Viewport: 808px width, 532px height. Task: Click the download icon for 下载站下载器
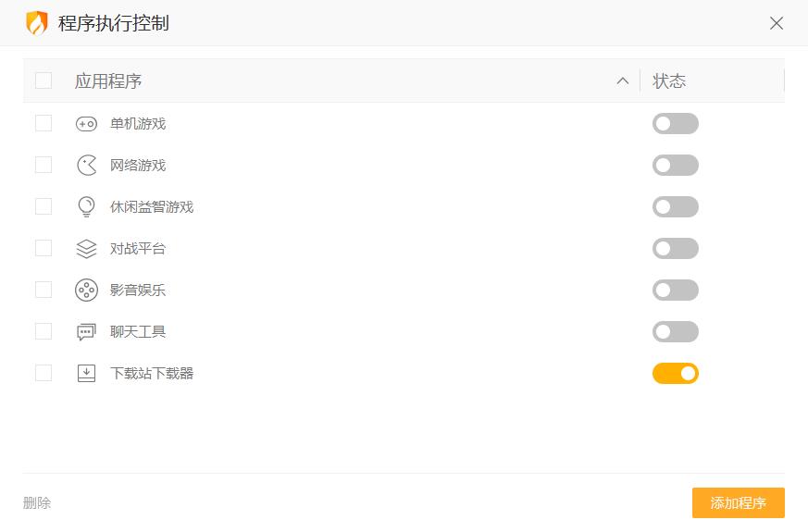pos(86,374)
